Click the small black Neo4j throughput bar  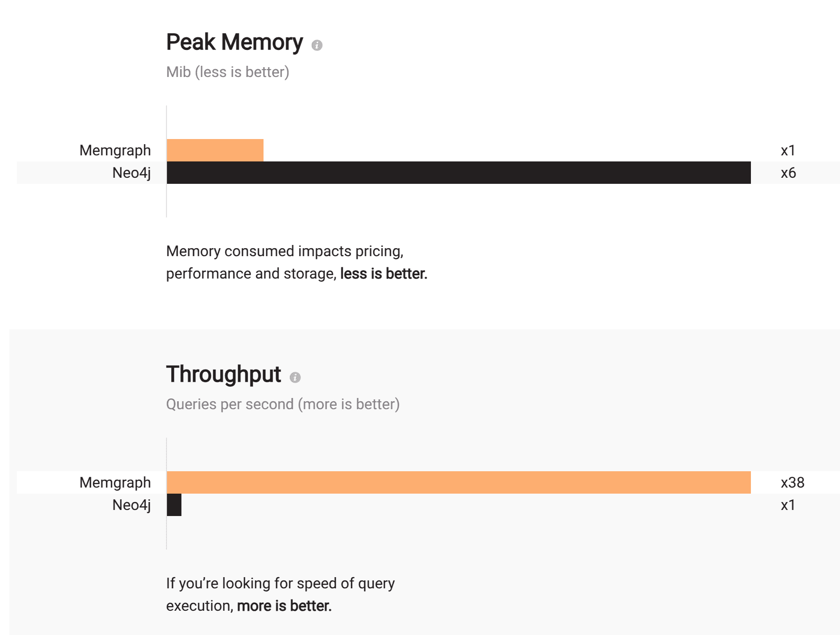tap(174, 505)
